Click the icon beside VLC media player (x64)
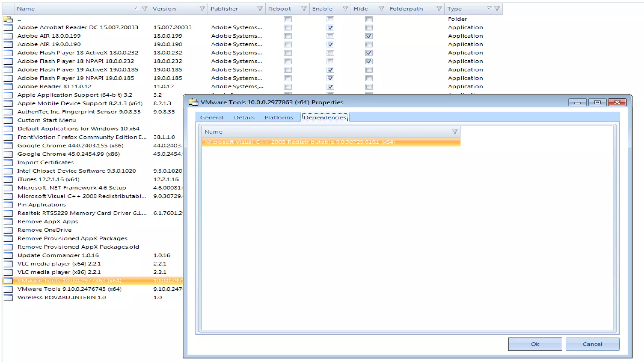Viewport: 644px width, 362px height. coord(8,264)
